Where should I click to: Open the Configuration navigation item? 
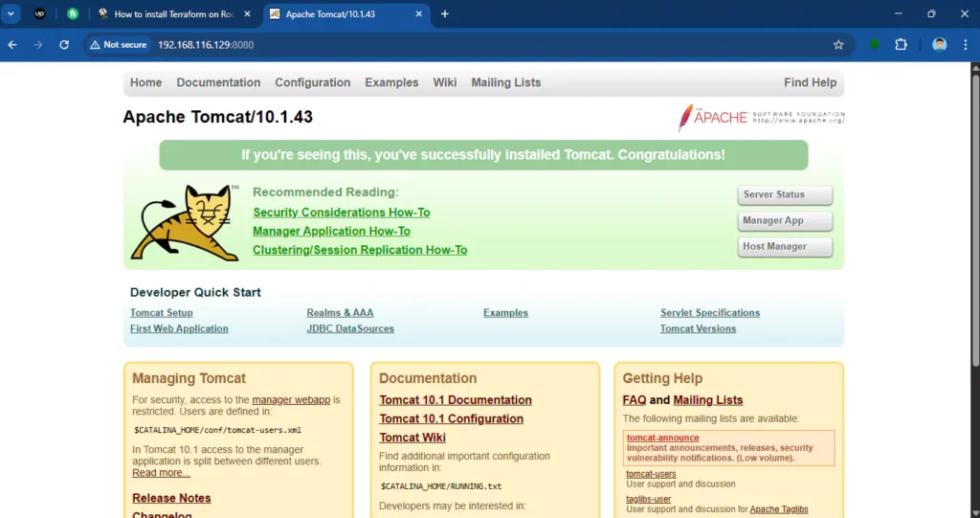313,82
